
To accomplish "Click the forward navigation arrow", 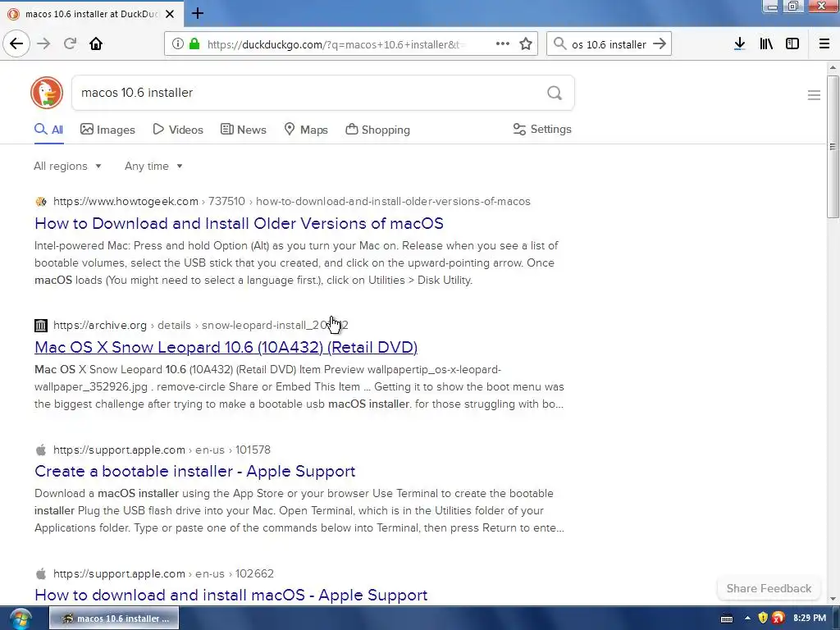I will 43,44.
